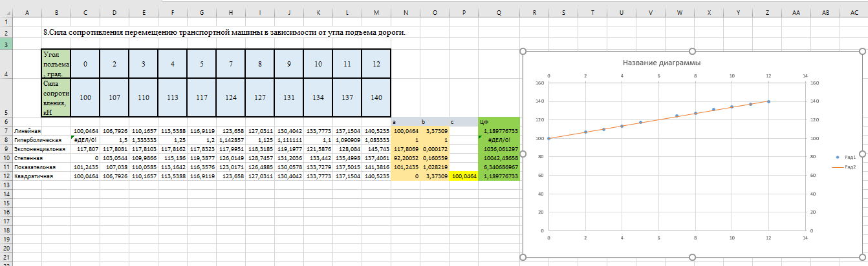Screen dimensions: 868x266
Task: Click the chart's bottom-middle resize handle
Action: [693, 257]
